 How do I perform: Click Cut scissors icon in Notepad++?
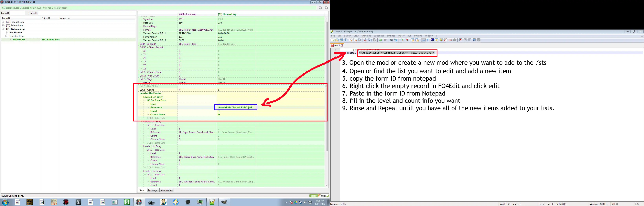tap(366, 40)
